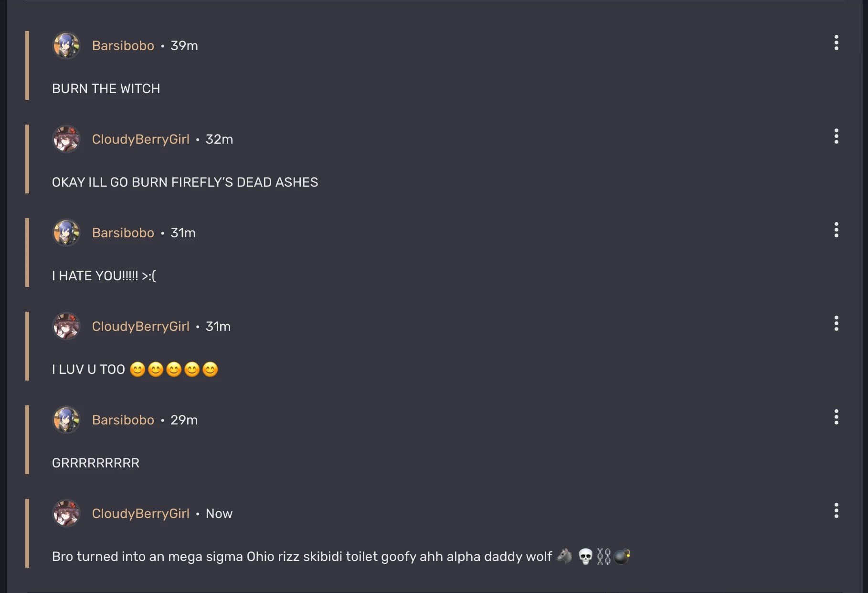This screenshot has width=868, height=593.
Task: Click CloudyBerryGirl's avatar on the newest message
Action: tap(66, 513)
